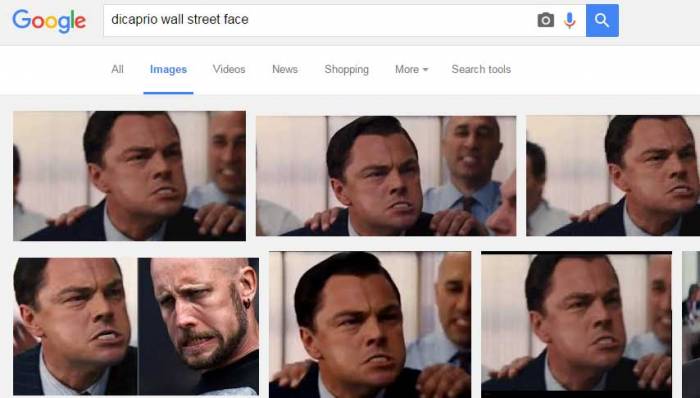Viewport: 700px width, 398px height.
Task: Open the Videos tab
Action: tap(229, 69)
